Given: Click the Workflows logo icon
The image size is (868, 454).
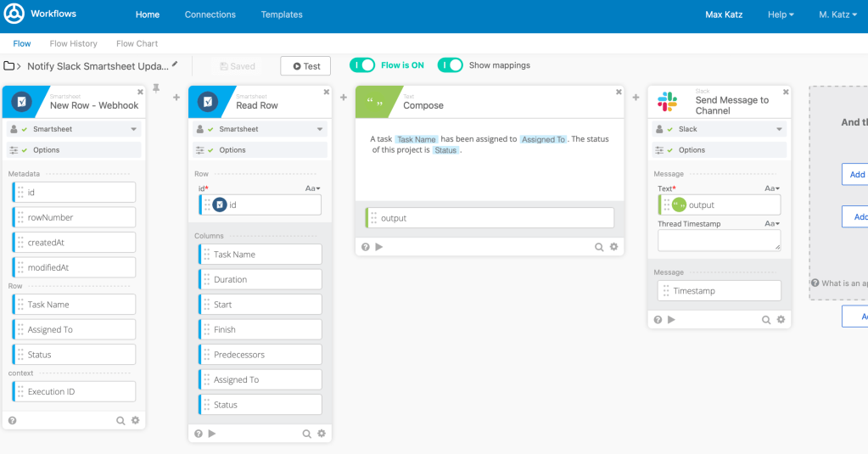Looking at the screenshot, I should [x=14, y=14].
